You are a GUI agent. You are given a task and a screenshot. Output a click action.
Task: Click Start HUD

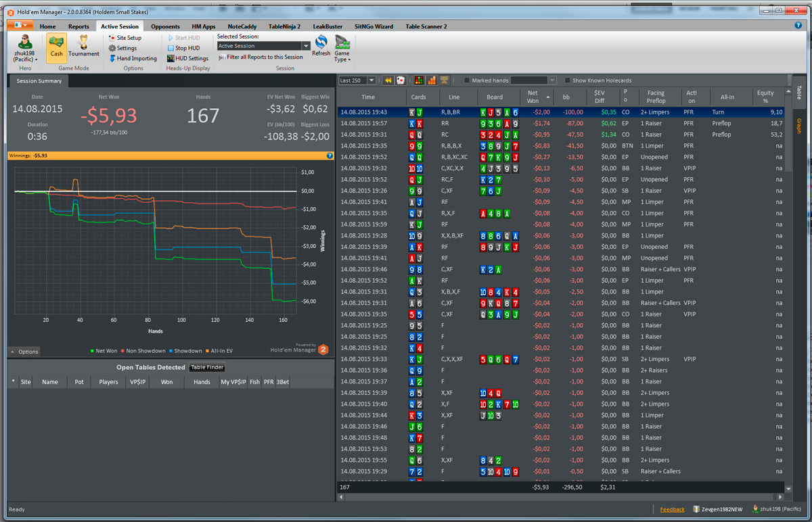click(183, 38)
